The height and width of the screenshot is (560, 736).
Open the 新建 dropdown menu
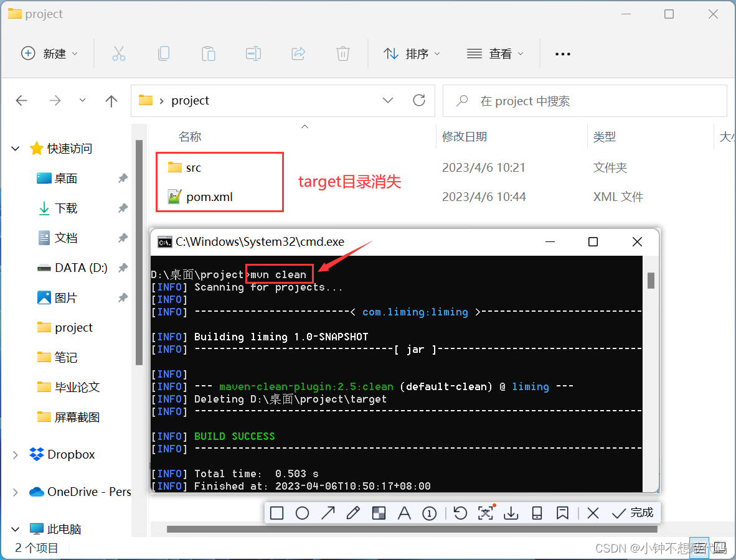(49, 54)
